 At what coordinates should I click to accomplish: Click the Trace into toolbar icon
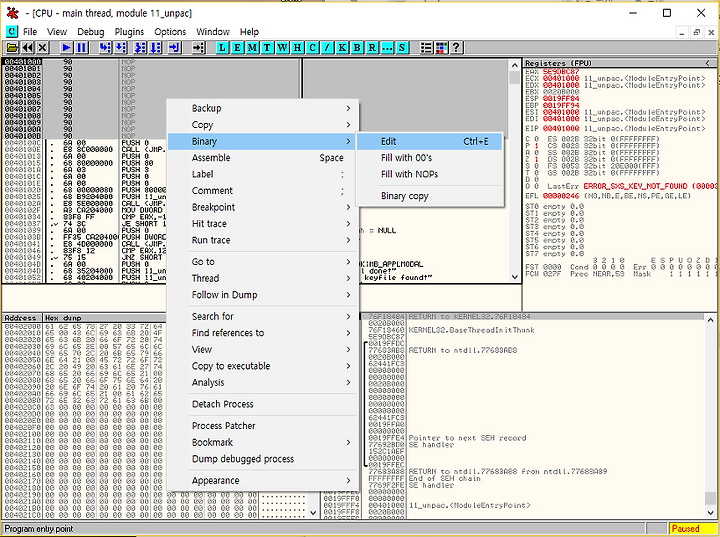[140, 47]
